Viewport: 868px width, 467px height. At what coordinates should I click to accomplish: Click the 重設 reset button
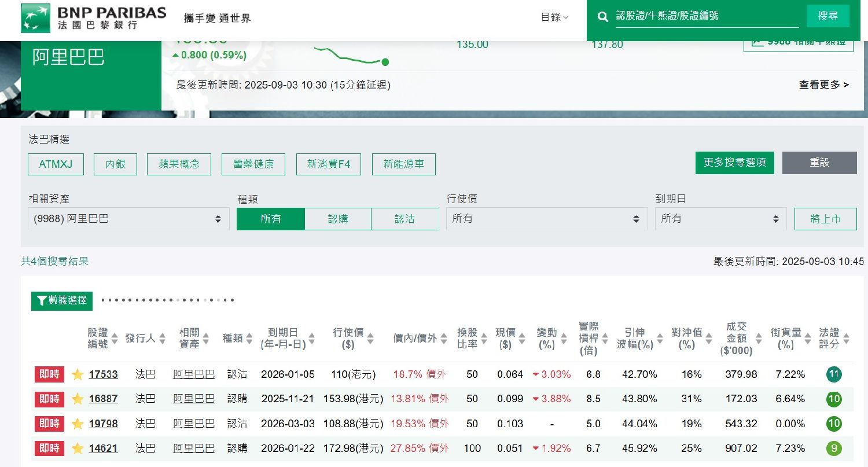[x=819, y=163]
